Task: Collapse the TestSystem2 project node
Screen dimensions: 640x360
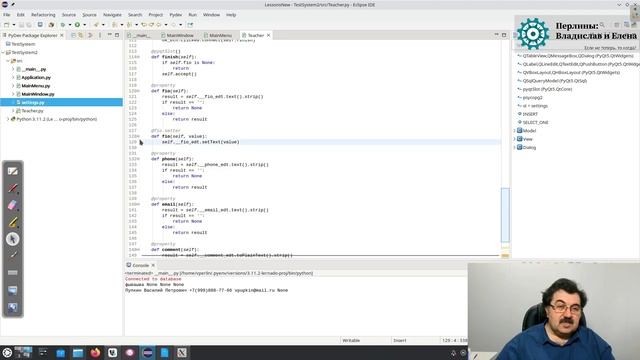Action: (3, 53)
